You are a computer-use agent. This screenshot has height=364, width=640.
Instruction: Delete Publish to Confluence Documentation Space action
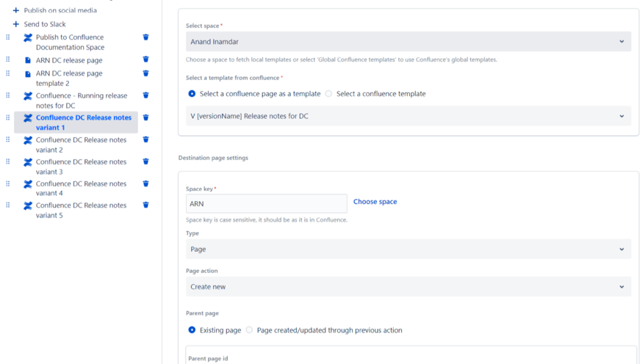pyautogui.click(x=145, y=37)
